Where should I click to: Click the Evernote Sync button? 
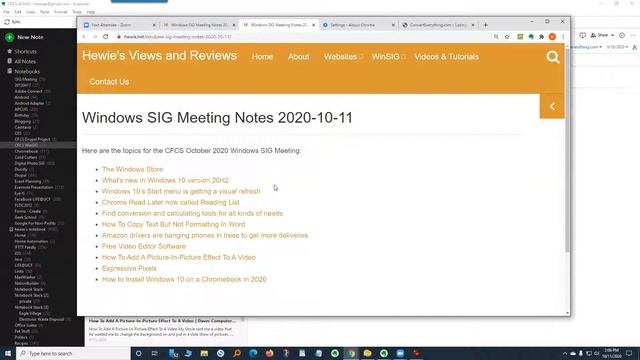point(12,22)
